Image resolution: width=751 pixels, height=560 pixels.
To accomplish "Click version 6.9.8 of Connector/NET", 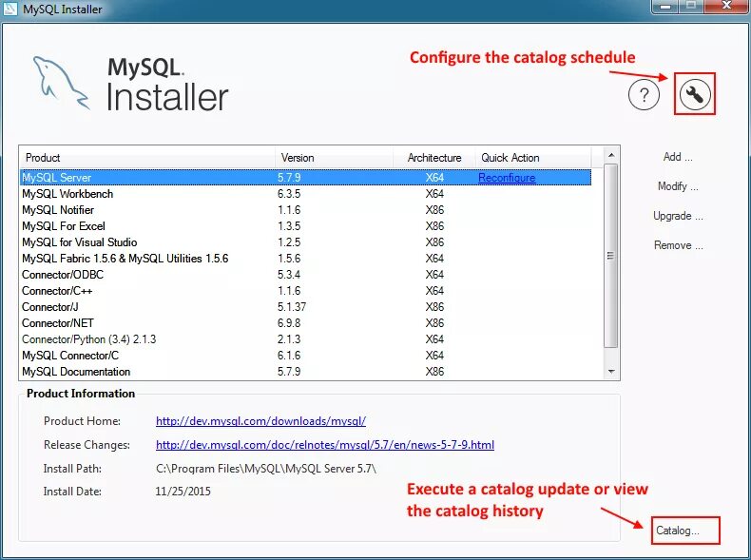I will coord(289,323).
